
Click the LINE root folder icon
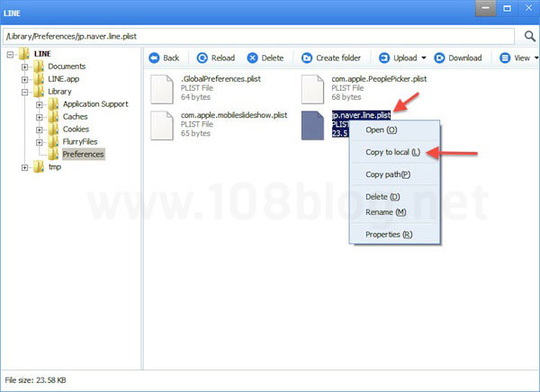pos(23,54)
